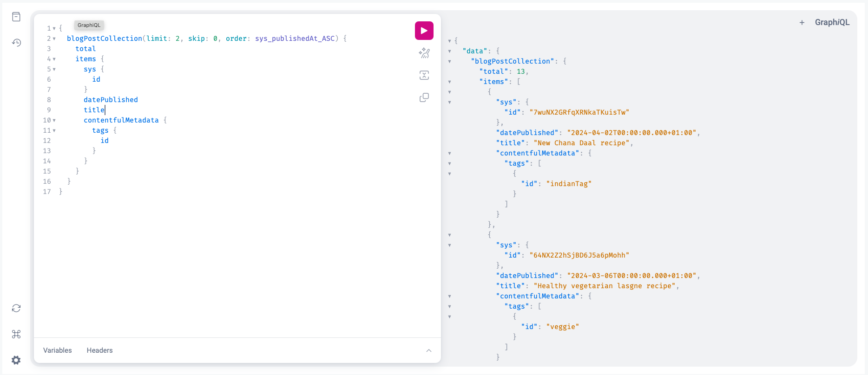This screenshot has height=375, width=868.
Task: Click the merge fragments icon
Action: pyautogui.click(x=424, y=75)
